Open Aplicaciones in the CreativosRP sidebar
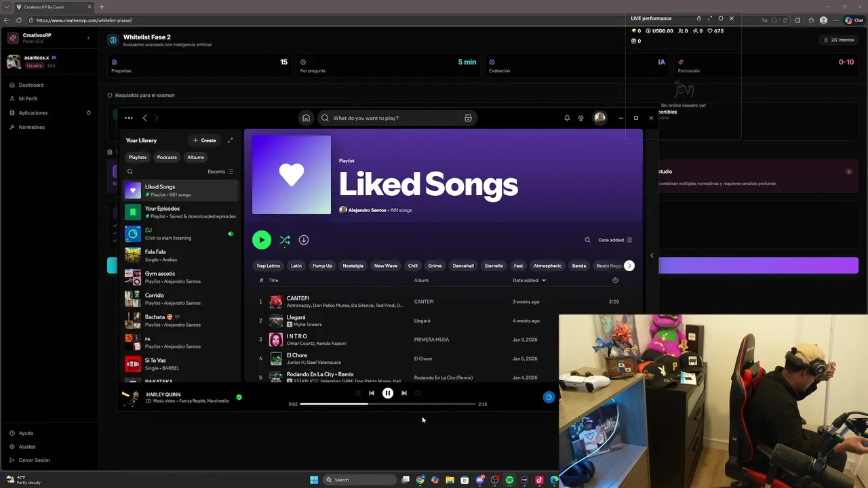Screen dimensions: 868x488 [x=49, y=113]
